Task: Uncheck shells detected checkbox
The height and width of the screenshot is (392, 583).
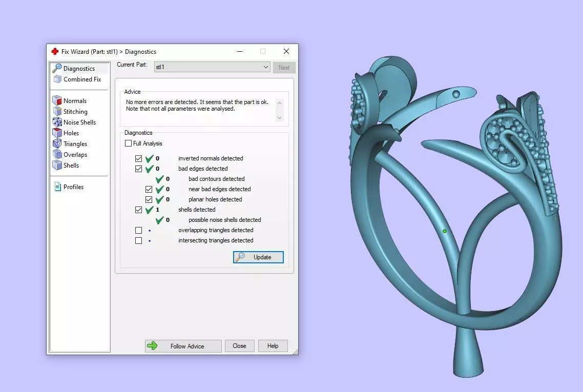Action: pos(139,210)
